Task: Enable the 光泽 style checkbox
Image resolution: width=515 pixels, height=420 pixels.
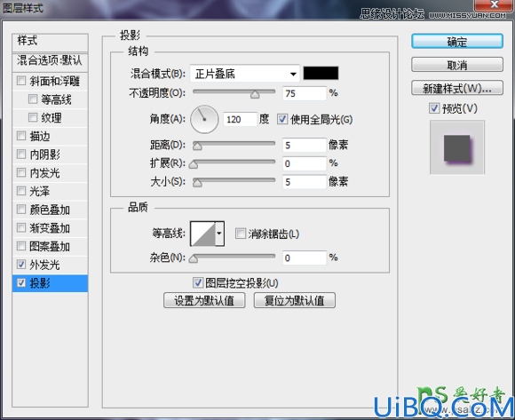Action: (x=21, y=191)
